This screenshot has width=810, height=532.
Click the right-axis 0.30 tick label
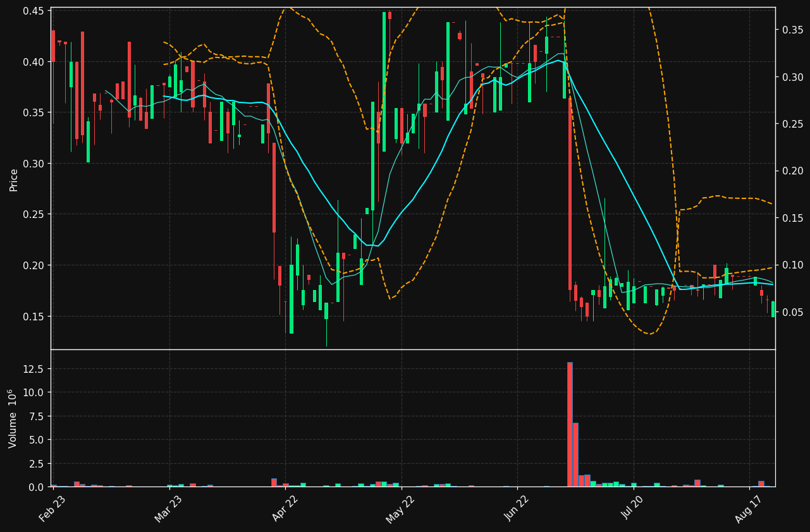pos(792,77)
